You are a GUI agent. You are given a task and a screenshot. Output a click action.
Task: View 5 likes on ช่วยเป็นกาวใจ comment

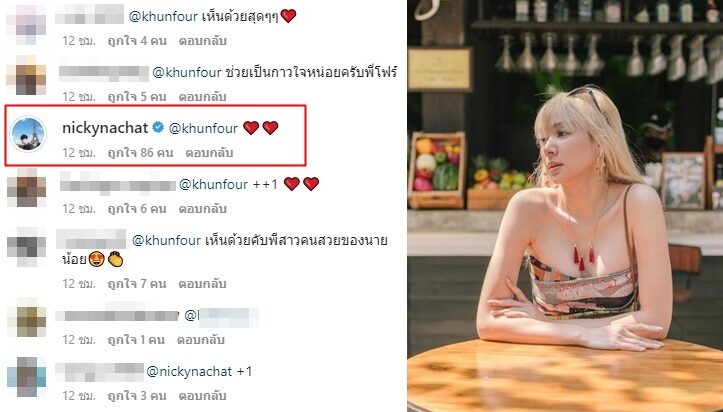[x=136, y=97]
